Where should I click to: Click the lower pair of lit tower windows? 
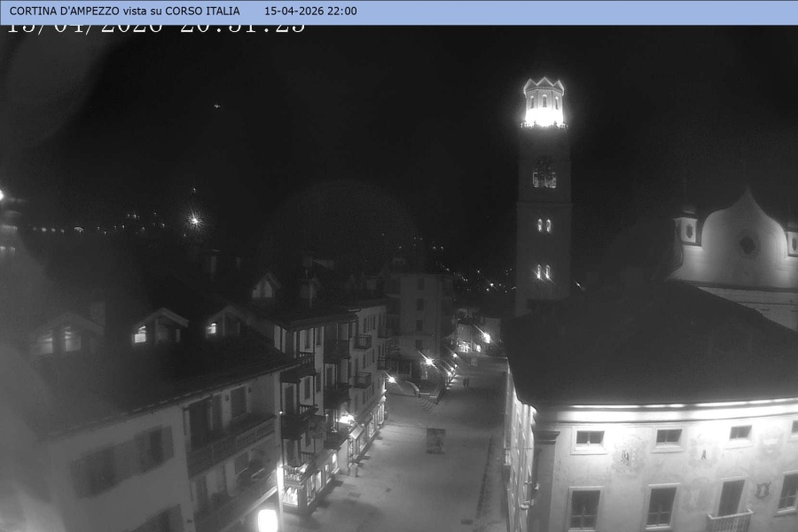pos(542,271)
